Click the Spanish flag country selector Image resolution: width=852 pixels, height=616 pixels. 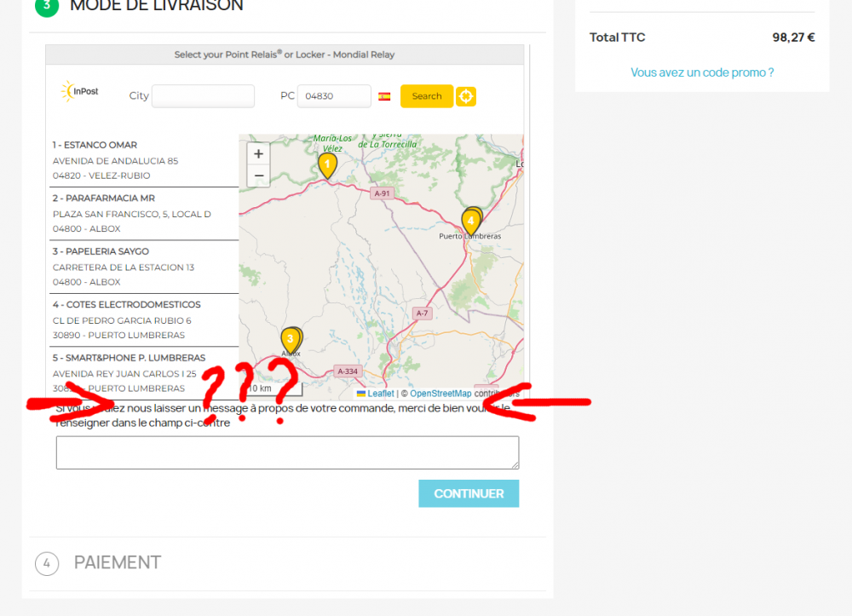384,96
